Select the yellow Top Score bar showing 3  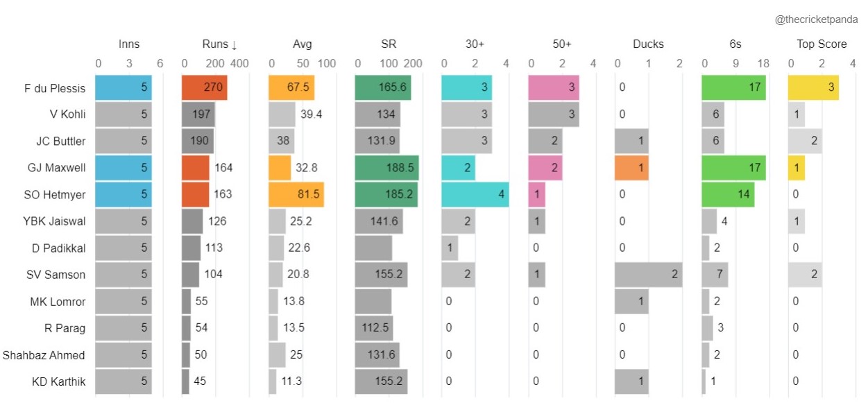click(x=813, y=88)
